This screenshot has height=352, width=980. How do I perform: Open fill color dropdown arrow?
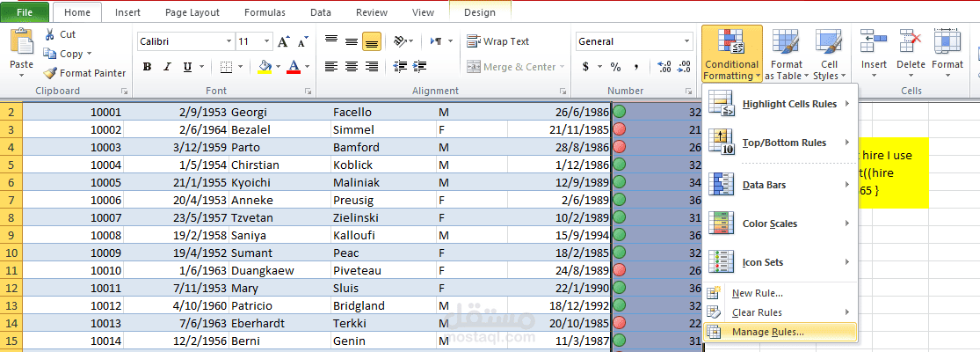278,67
